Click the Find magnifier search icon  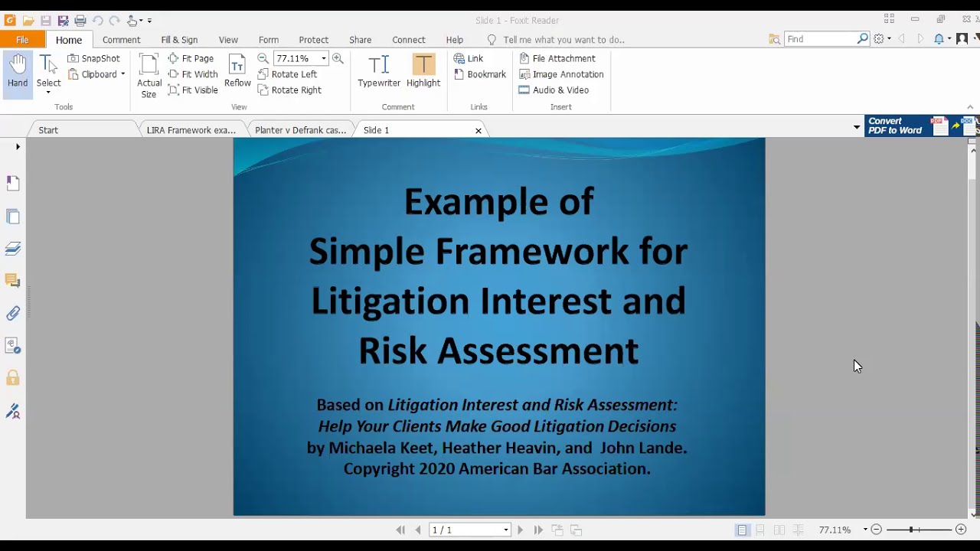[863, 39]
